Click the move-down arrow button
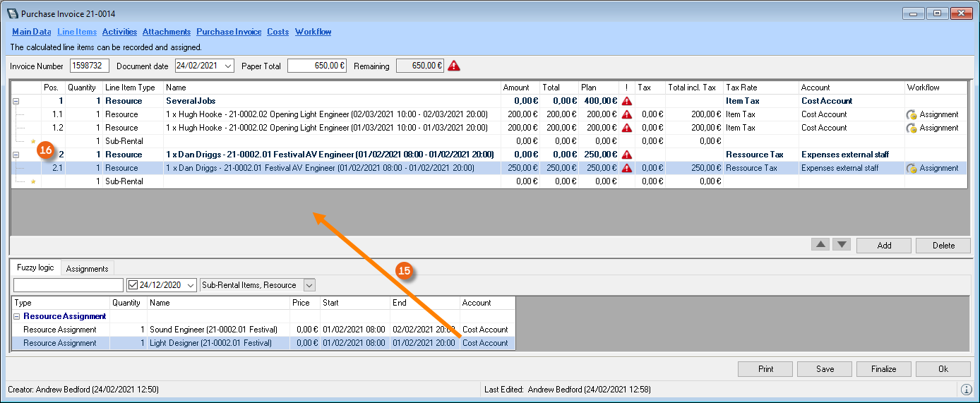The width and height of the screenshot is (980, 403). tap(841, 245)
